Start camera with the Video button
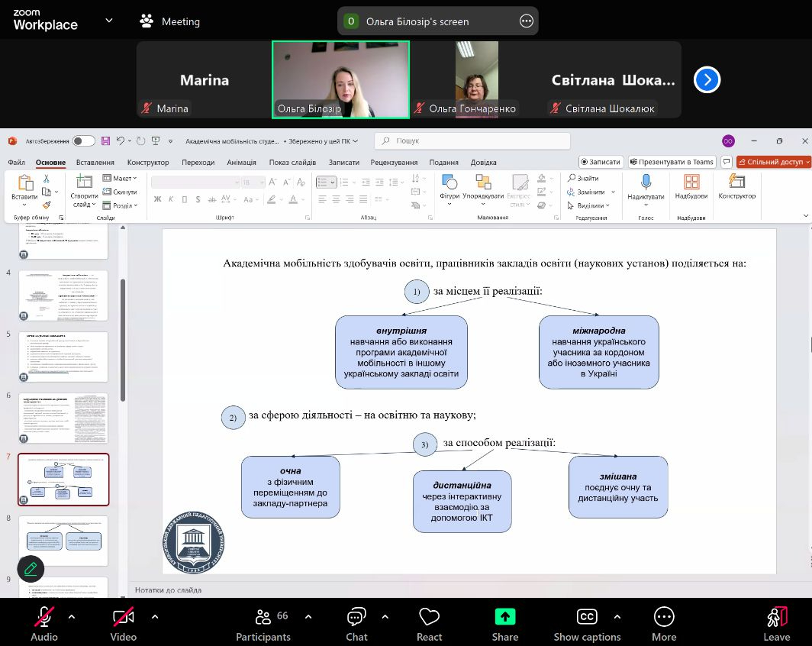The height and width of the screenshot is (646, 812). pos(123,617)
